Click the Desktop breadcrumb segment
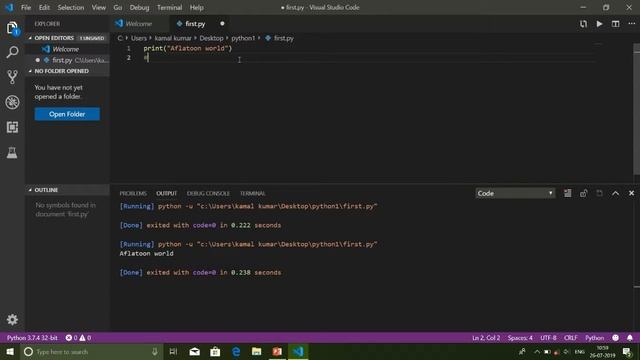The height and width of the screenshot is (360, 640). pos(211,38)
